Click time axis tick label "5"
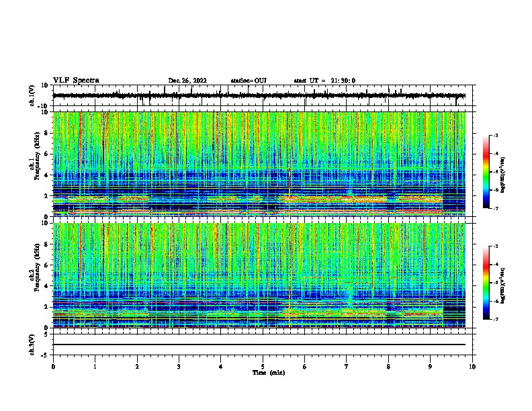Screen dimensions: 532x411 [263, 367]
